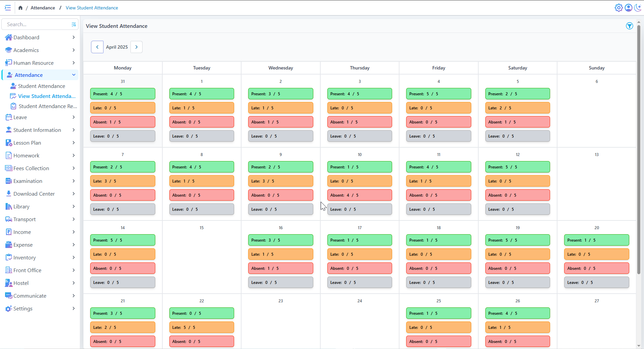Toggle dark mode moon icon
The image size is (644, 349).
pyautogui.click(x=638, y=8)
